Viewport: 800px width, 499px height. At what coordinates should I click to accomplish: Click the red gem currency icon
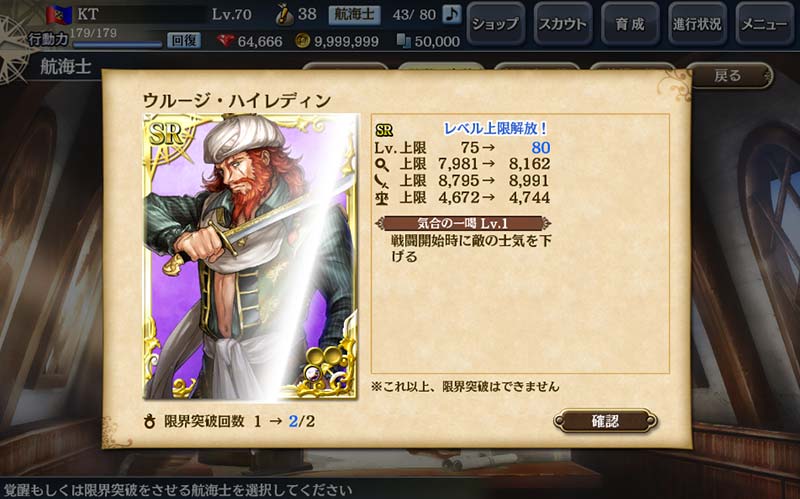(x=225, y=41)
